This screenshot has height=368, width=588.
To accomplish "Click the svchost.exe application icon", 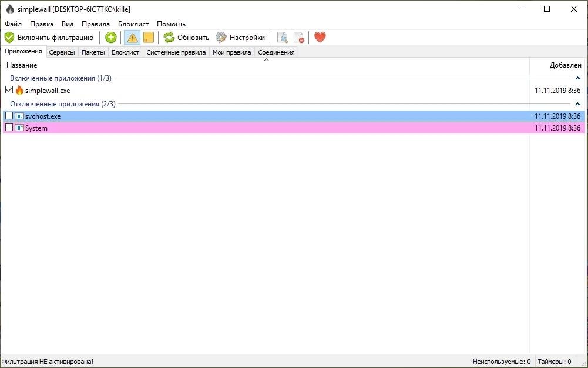I will [19, 116].
